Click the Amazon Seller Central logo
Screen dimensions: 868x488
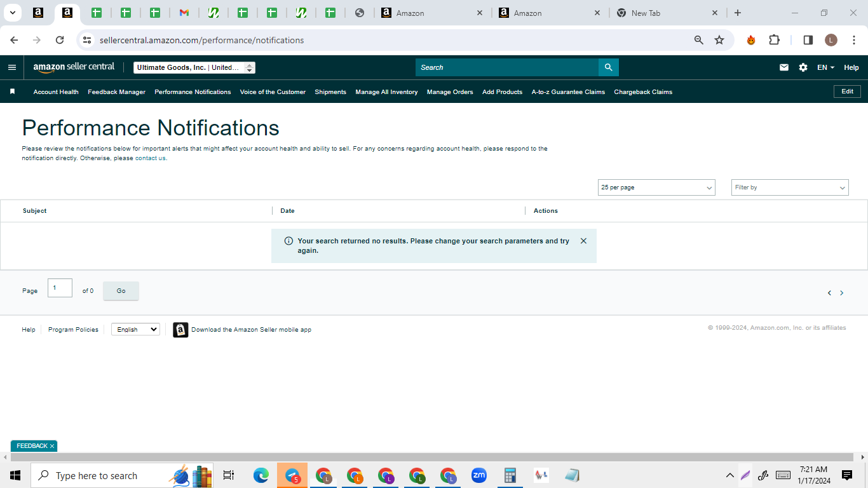point(74,67)
